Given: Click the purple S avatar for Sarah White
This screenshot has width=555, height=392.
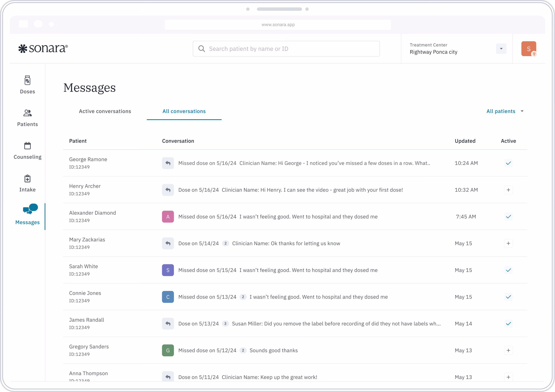Looking at the screenshot, I should (x=168, y=270).
